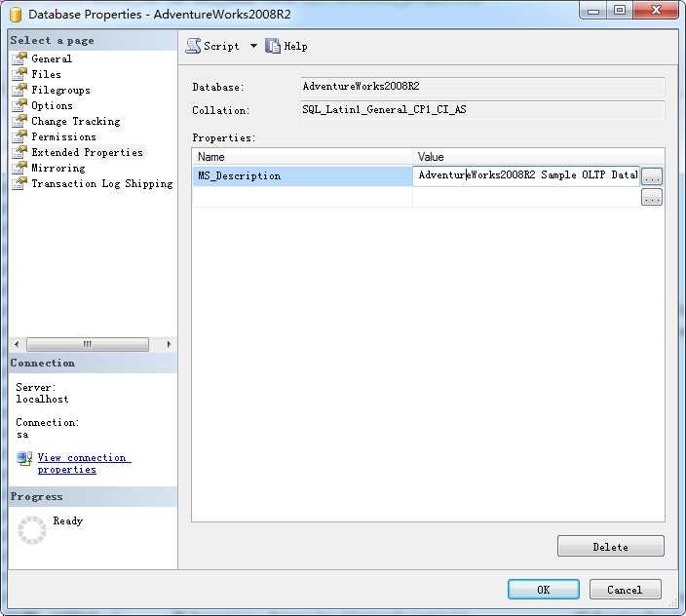Open the Change Tracking page

(76, 121)
